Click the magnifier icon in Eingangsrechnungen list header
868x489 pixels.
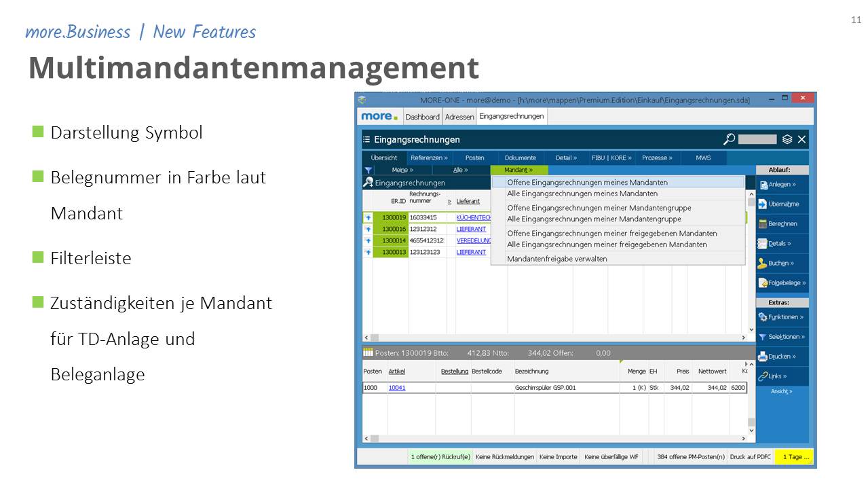coord(368,183)
